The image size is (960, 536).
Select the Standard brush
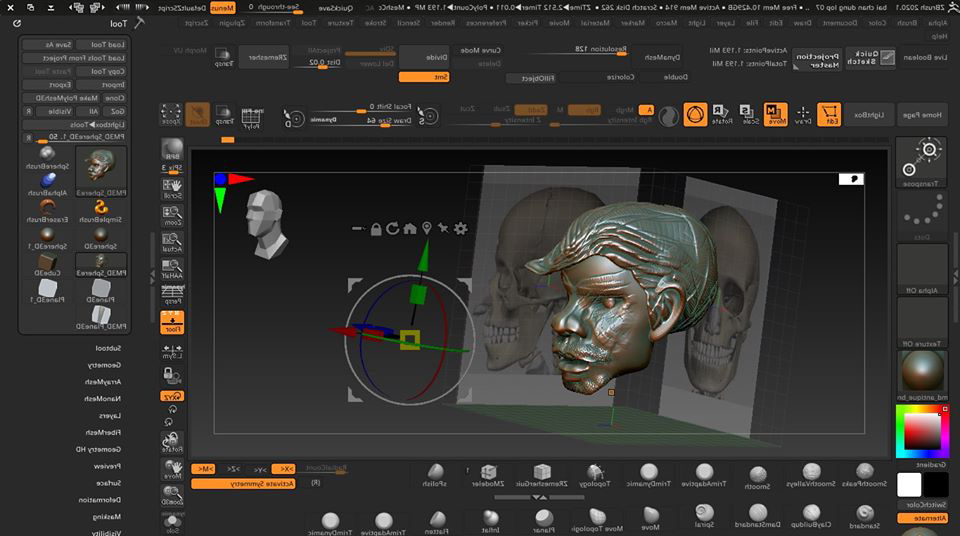point(864,516)
